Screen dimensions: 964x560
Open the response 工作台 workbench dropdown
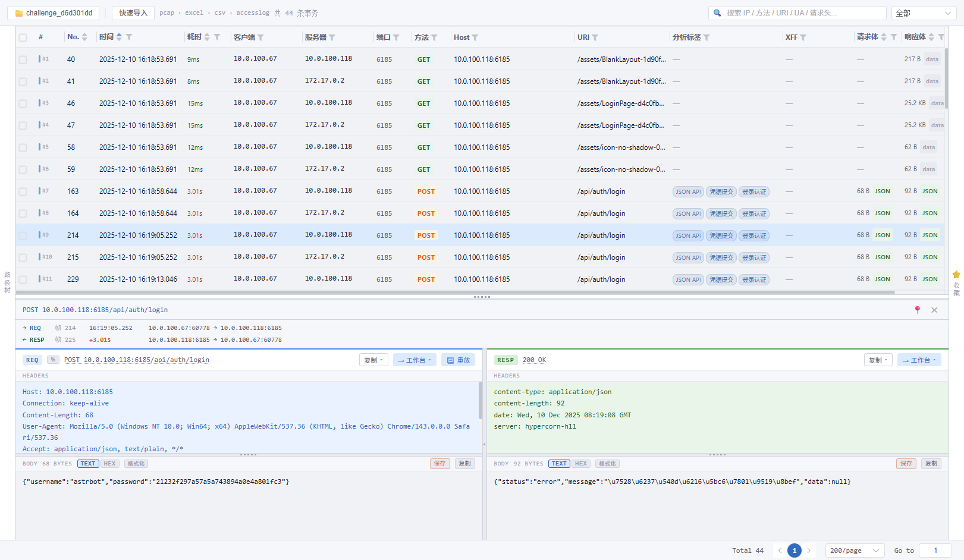click(919, 360)
